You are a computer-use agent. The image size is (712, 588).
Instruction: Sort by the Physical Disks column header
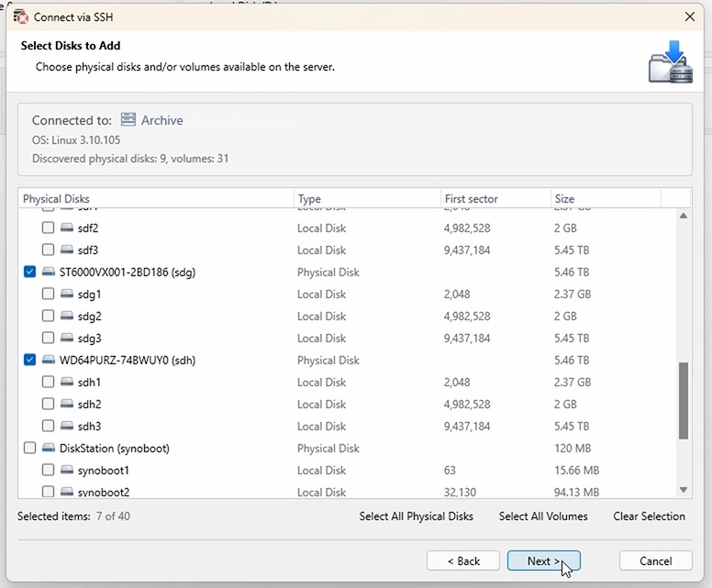click(156, 198)
